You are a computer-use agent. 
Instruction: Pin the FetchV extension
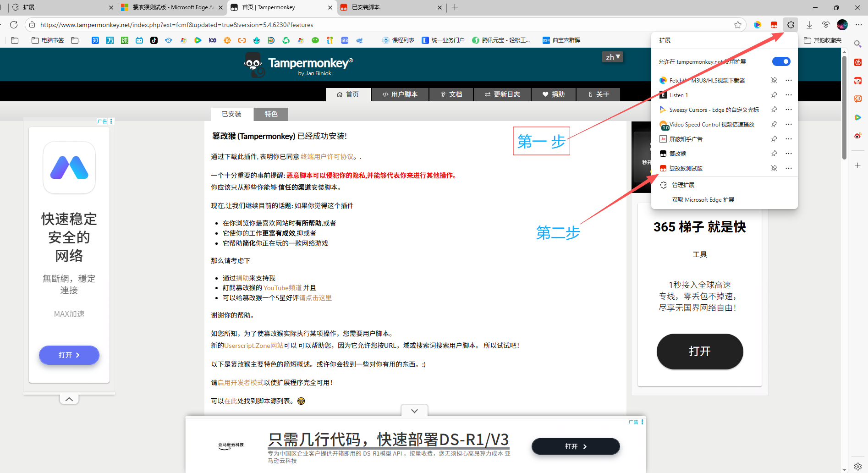(774, 80)
